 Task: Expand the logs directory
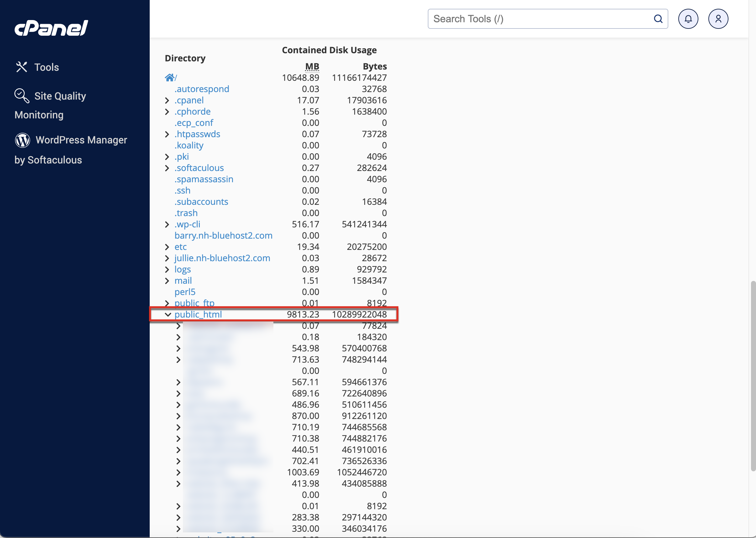[167, 269]
